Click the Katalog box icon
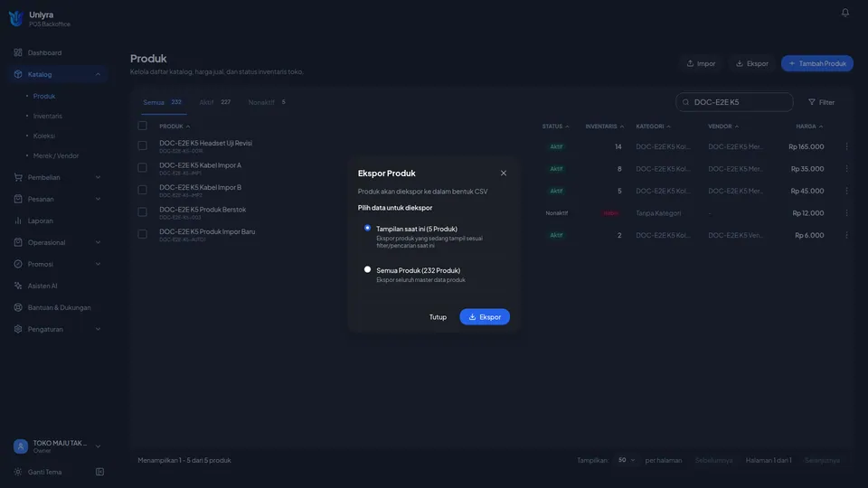 [18, 74]
